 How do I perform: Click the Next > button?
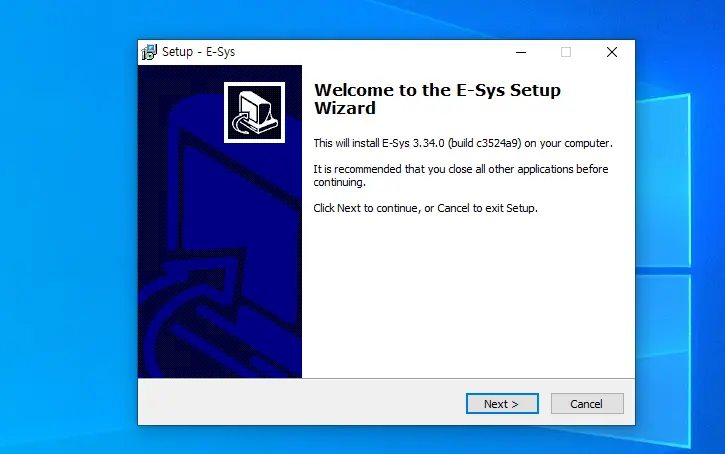pyautogui.click(x=502, y=404)
